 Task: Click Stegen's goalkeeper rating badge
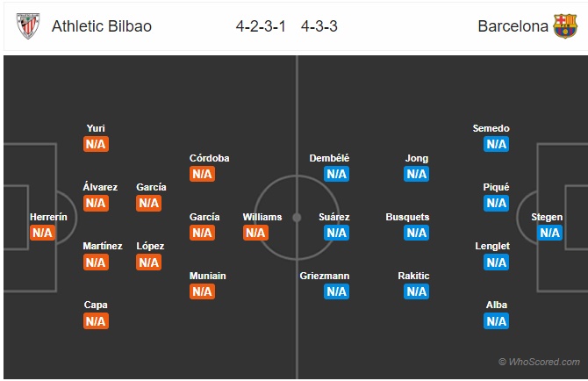pyautogui.click(x=549, y=233)
